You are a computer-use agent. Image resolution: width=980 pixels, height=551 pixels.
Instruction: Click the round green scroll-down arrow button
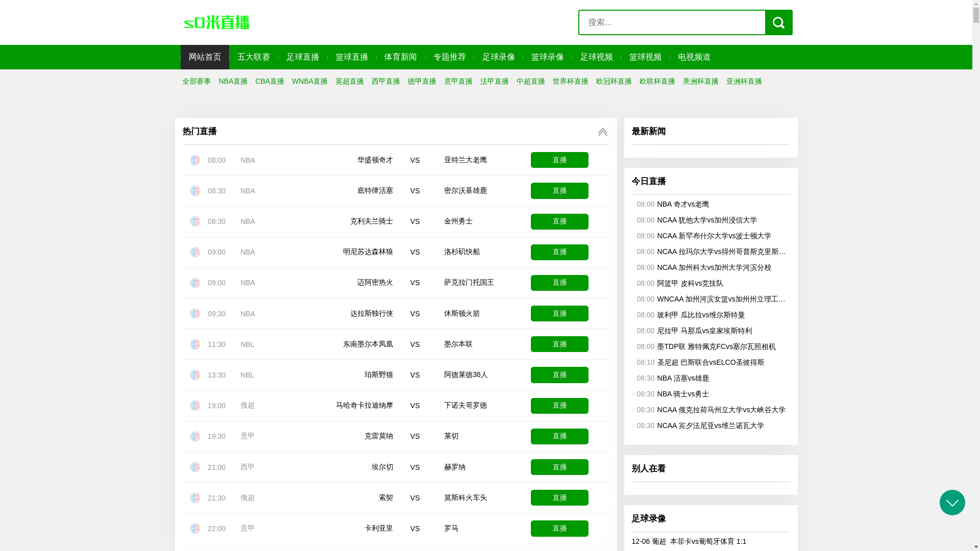(x=952, y=503)
